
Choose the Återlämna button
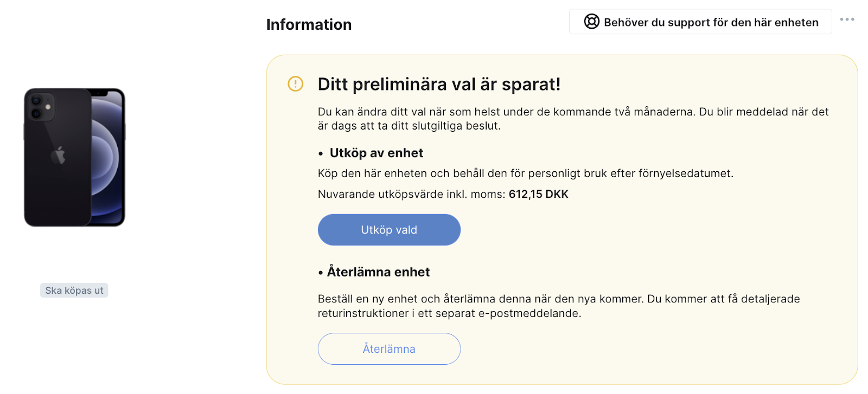click(389, 349)
